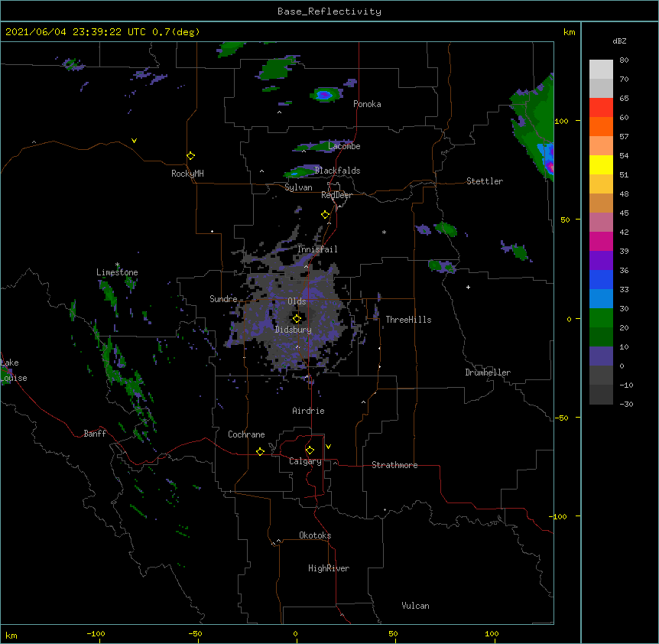This screenshot has width=659, height=644.
Task: Click the Olds town label
Action: [297, 301]
